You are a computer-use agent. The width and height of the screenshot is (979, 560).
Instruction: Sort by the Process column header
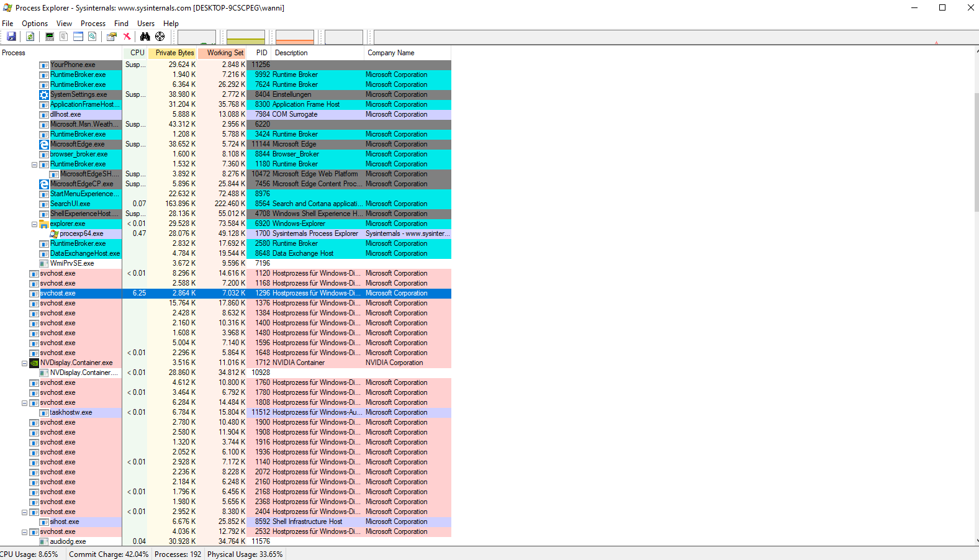point(61,53)
